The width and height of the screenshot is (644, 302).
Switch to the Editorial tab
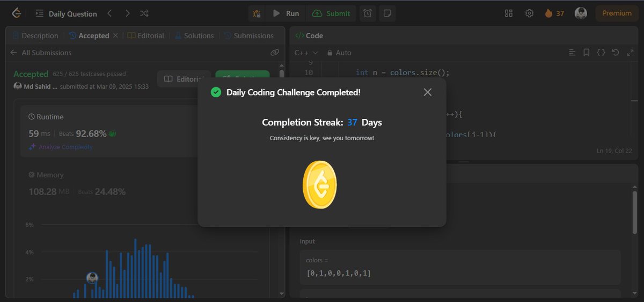tap(146, 35)
